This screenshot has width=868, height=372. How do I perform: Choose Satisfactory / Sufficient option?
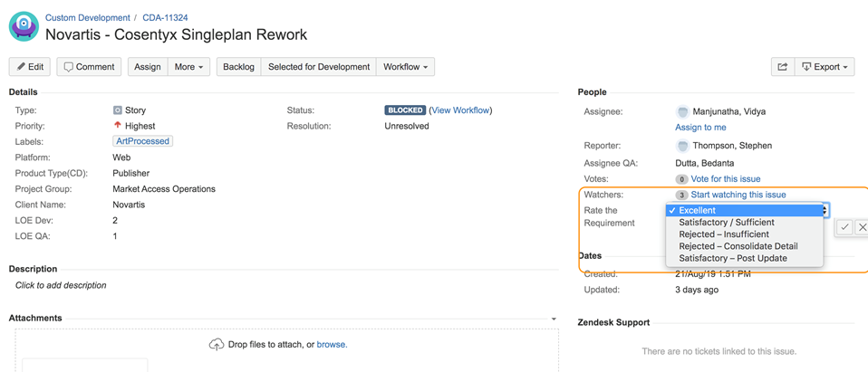(x=745, y=223)
